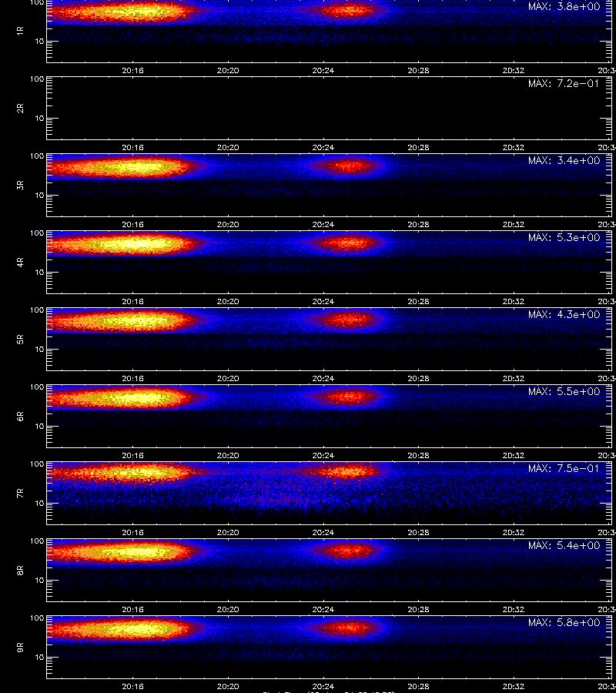The width and height of the screenshot is (616, 693).
Task: Click the 10 y-axis label of panel 8R
Action: [x=39, y=581]
